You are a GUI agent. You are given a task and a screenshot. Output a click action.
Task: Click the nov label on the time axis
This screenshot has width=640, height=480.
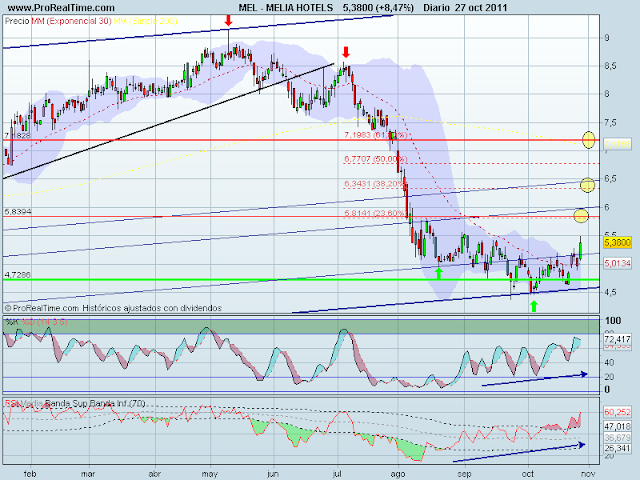pyautogui.click(x=588, y=474)
